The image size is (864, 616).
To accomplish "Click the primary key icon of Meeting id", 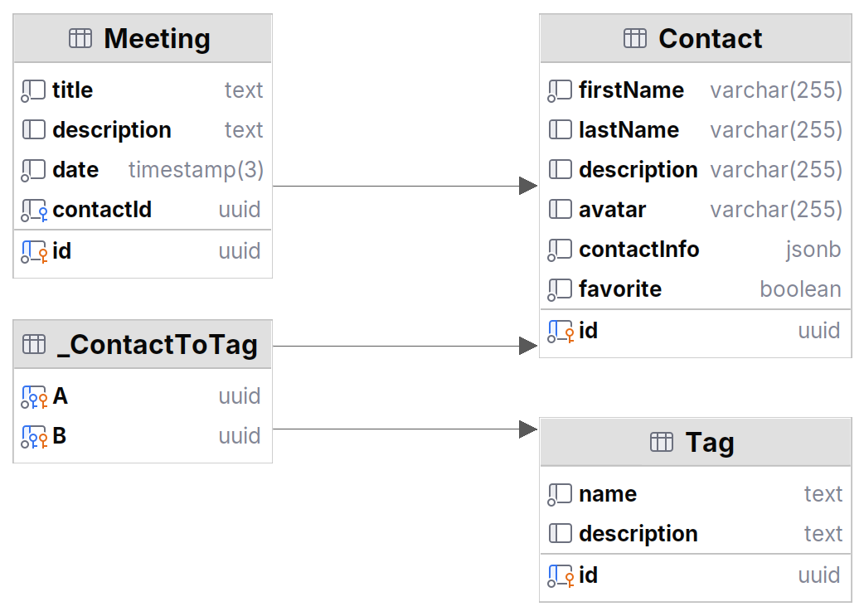I will click(x=34, y=251).
